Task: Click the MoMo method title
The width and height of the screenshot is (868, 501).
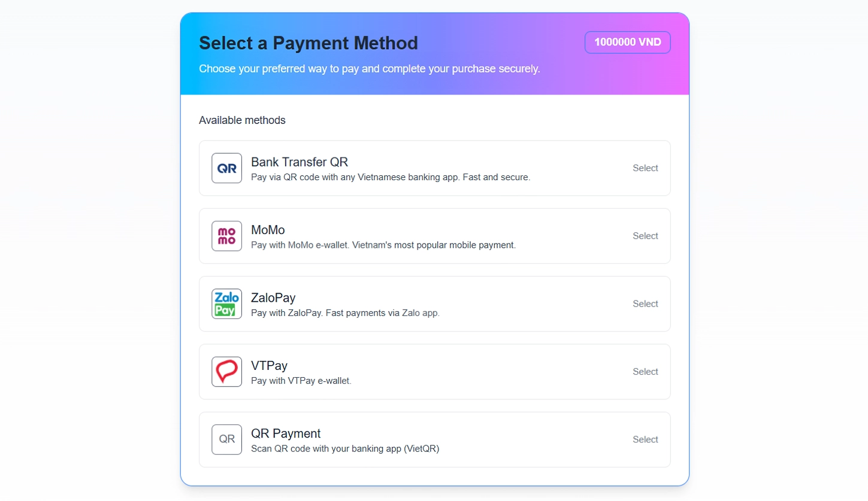Action: 268,230
